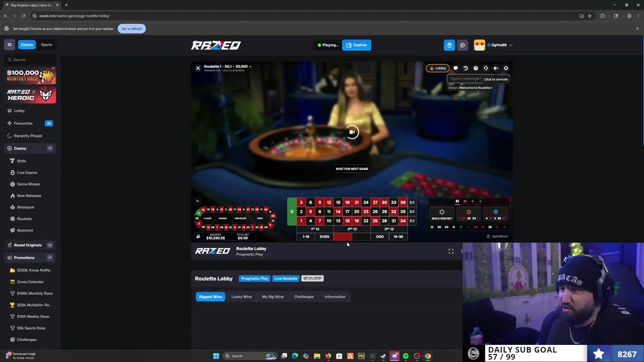Open the rewards gift box icon
644x362 pixels.
point(449,45)
